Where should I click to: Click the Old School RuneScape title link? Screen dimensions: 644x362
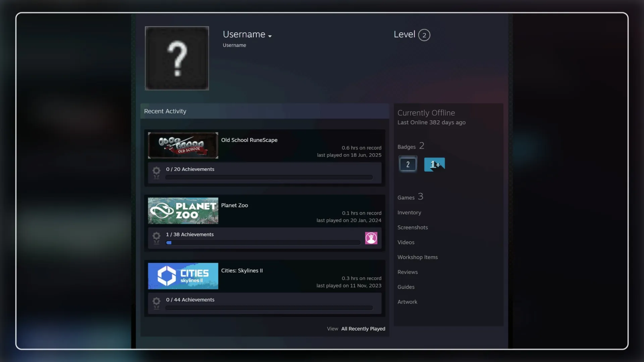pos(249,140)
